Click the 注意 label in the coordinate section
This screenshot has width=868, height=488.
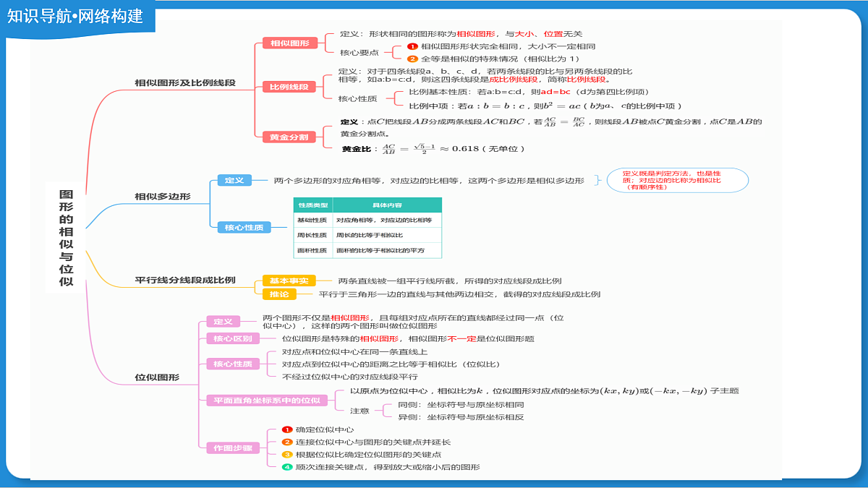[359, 411]
